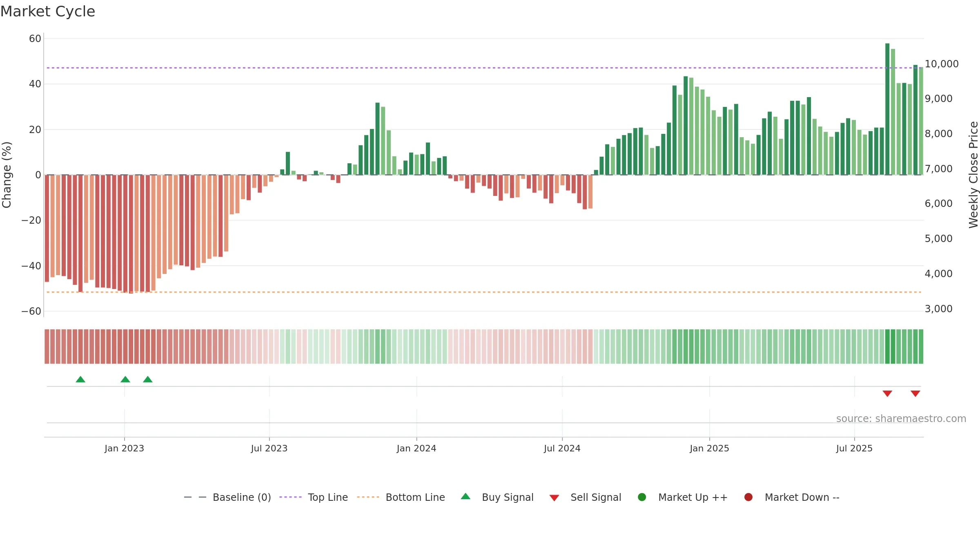Click the purple dotted Top Line legend swatch
This screenshot has height=551, width=980.
click(290, 497)
